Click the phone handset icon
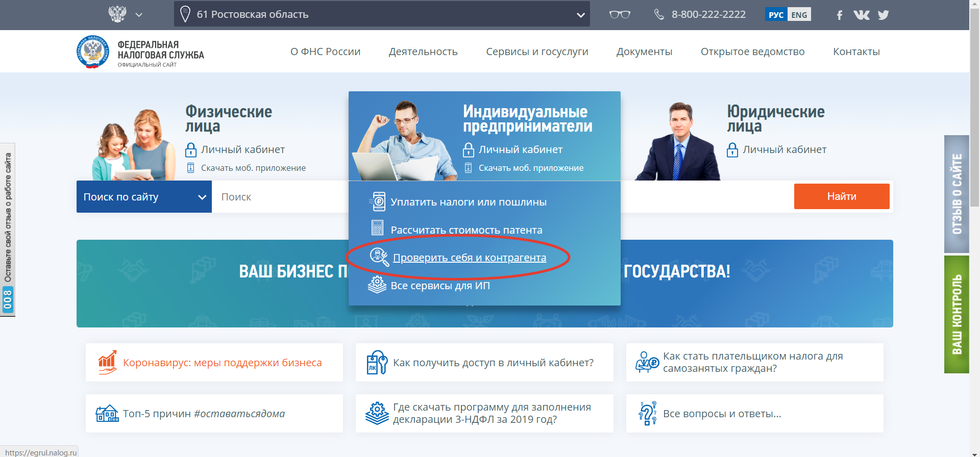Viewport: 980px width, 457px height. coord(659,14)
